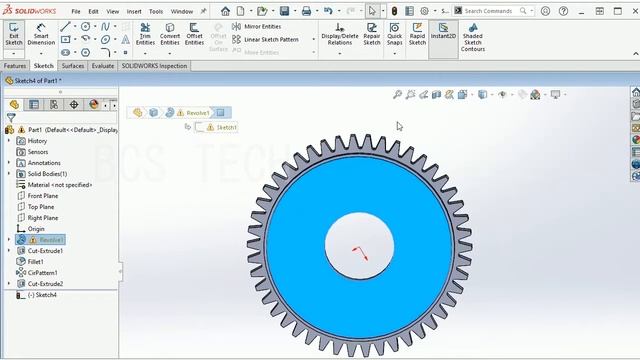The height and width of the screenshot is (360, 640).
Task: Open the Display Style dropdown
Action: (x=492, y=95)
